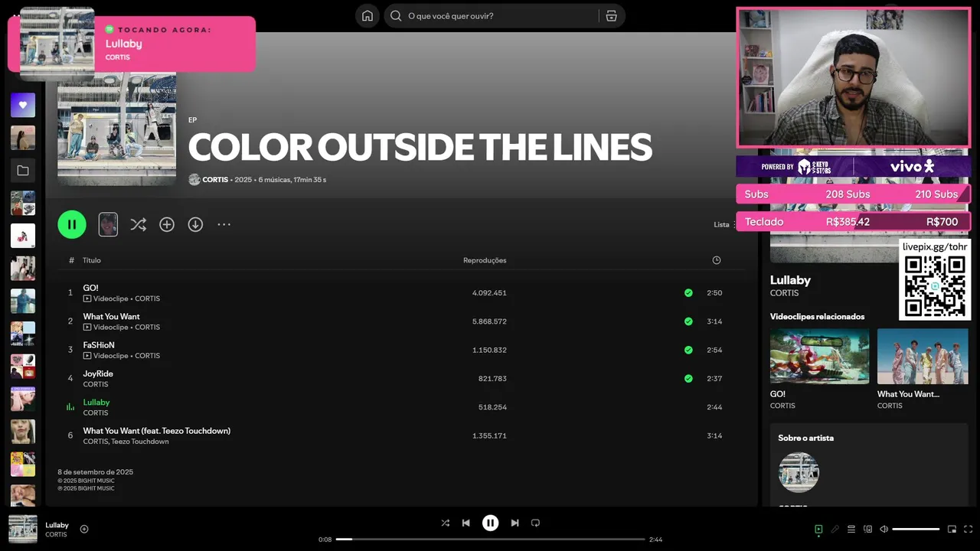Viewport: 980px width, 551px height.
Task: Open the artist image under Sobre o artista
Action: point(799,472)
